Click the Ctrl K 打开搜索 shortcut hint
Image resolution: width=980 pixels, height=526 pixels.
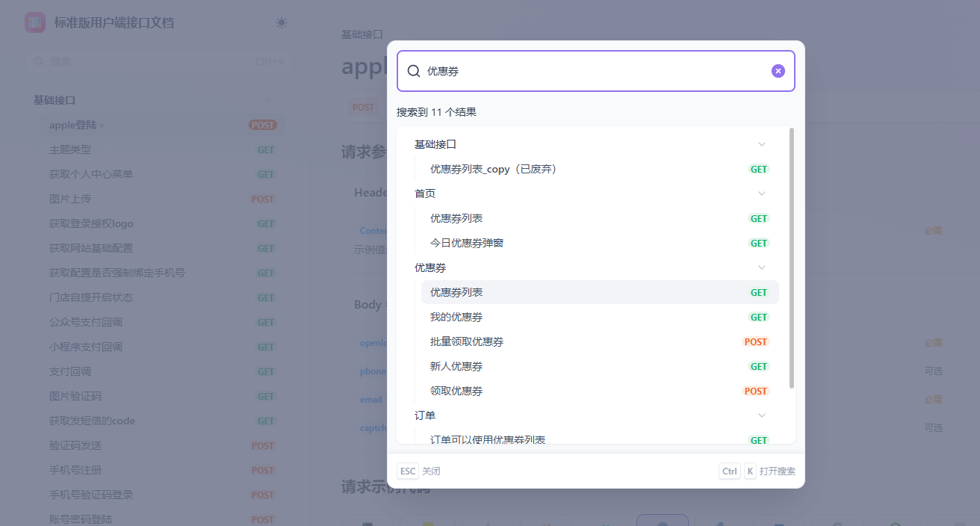[757, 471]
